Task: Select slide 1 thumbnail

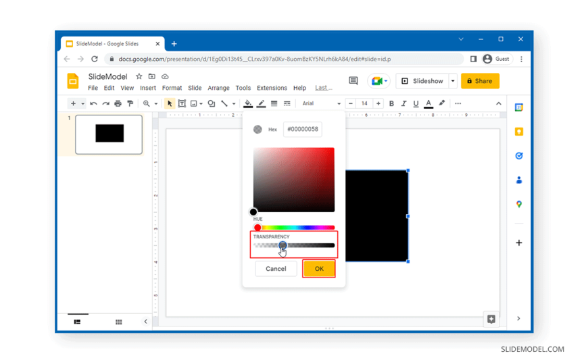Action: (x=109, y=134)
